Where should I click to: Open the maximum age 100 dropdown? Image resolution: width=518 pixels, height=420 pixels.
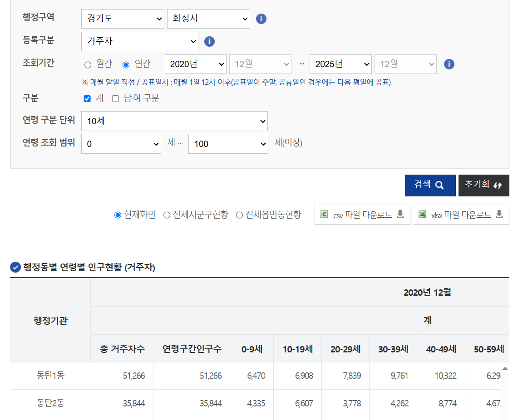[x=228, y=144]
